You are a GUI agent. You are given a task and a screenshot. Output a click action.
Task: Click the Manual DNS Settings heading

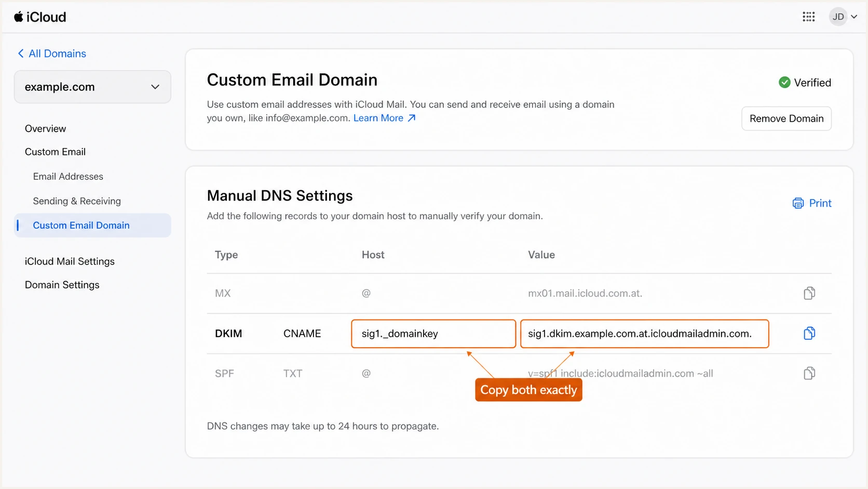(x=280, y=196)
